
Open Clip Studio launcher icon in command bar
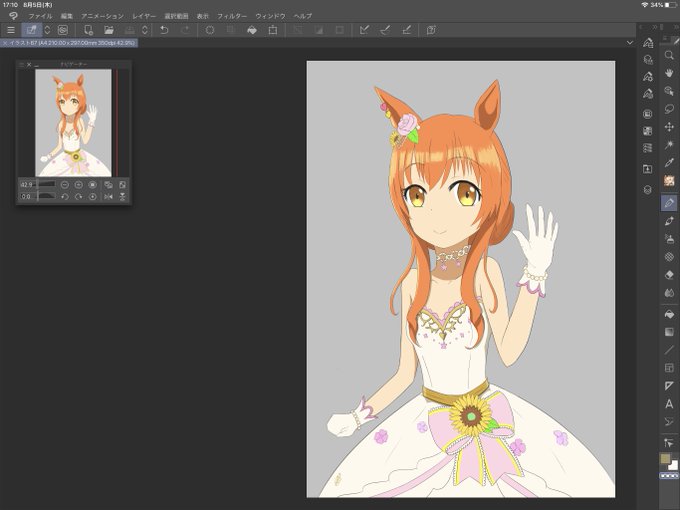point(63,30)
